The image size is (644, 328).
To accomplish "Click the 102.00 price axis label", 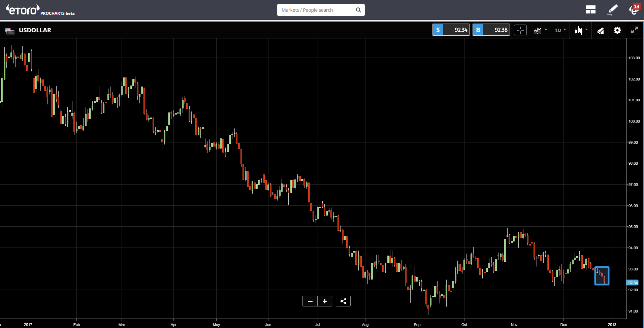I will pos(634,79).
